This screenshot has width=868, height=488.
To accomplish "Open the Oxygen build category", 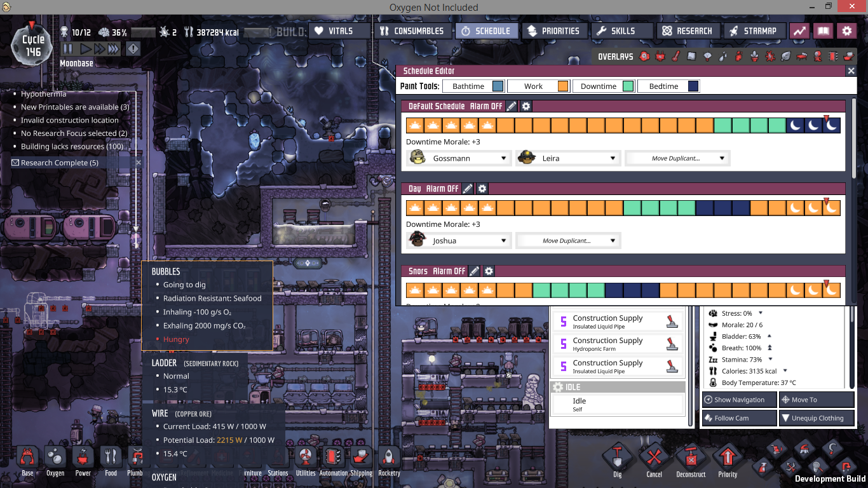I will pyautogui.click(x=55, y=459).
